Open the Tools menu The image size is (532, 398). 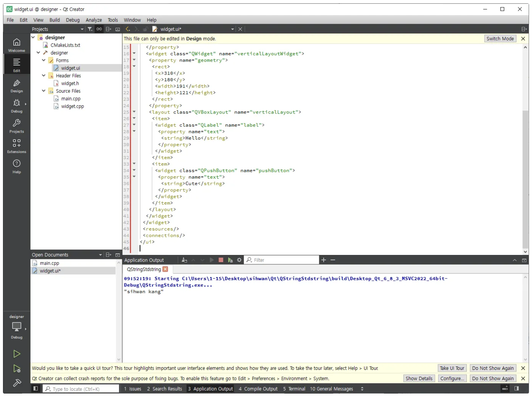coord(113,20)
